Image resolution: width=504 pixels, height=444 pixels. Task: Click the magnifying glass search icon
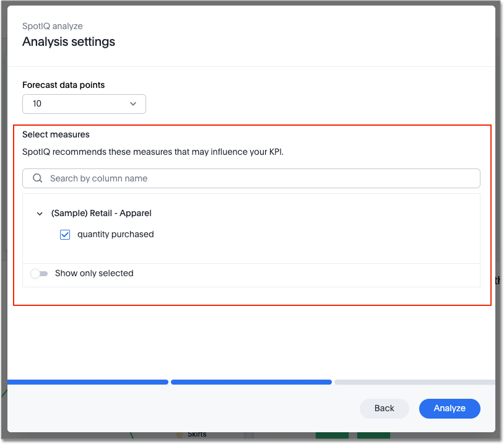[x=37, y=178]
